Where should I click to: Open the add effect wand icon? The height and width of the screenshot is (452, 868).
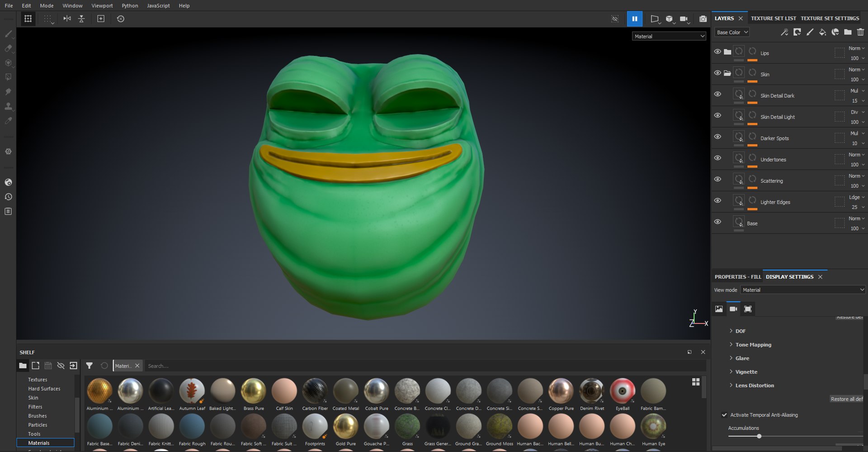click(784, 32)
